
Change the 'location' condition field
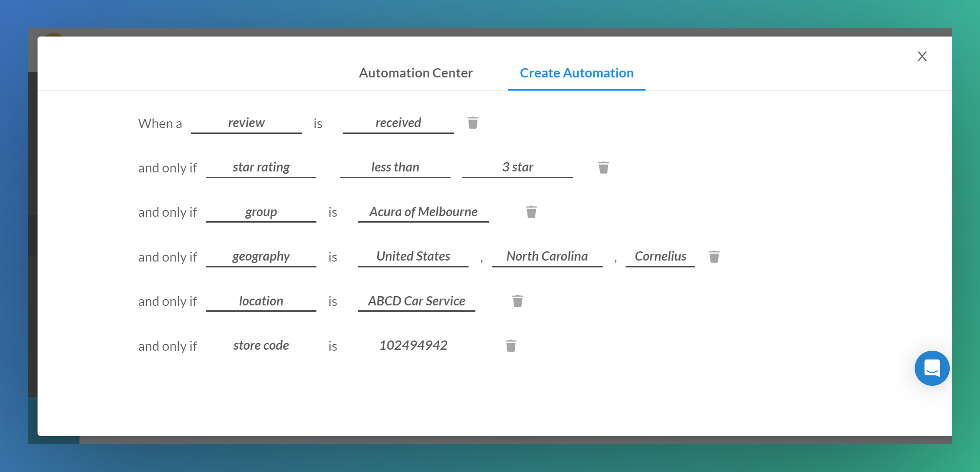pyautogui.click(x=261, y=302)
